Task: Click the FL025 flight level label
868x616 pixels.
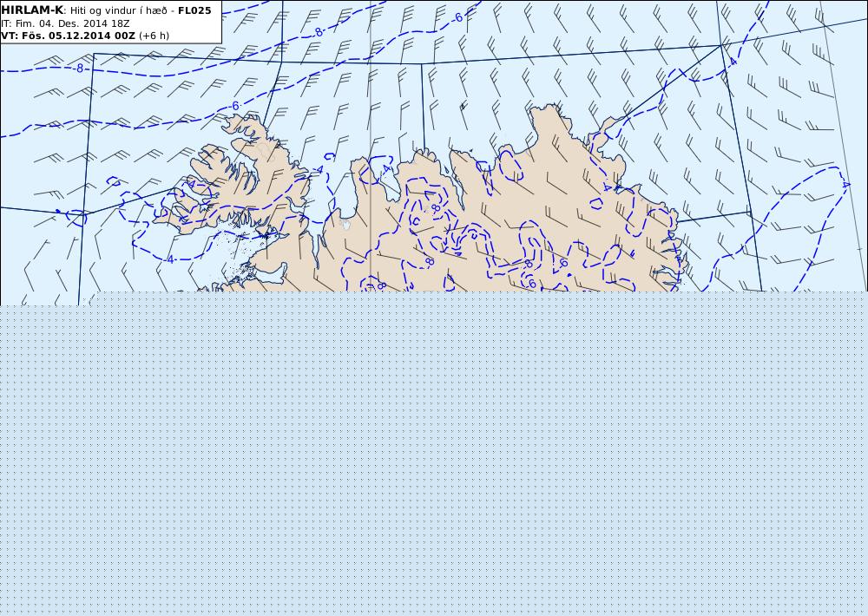Action: click(x=194, y=10)
